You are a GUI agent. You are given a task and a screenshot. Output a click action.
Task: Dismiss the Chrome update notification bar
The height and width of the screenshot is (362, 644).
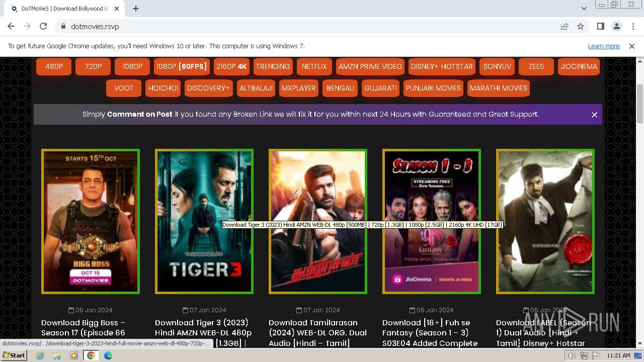click(632, 46)
